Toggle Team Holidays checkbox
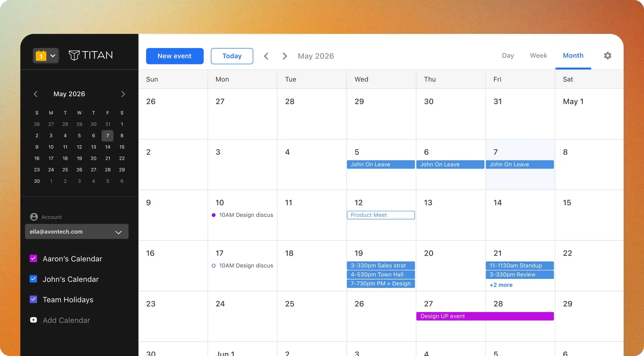The width and height of the screenshot is (644, 356). pos(33,299)
